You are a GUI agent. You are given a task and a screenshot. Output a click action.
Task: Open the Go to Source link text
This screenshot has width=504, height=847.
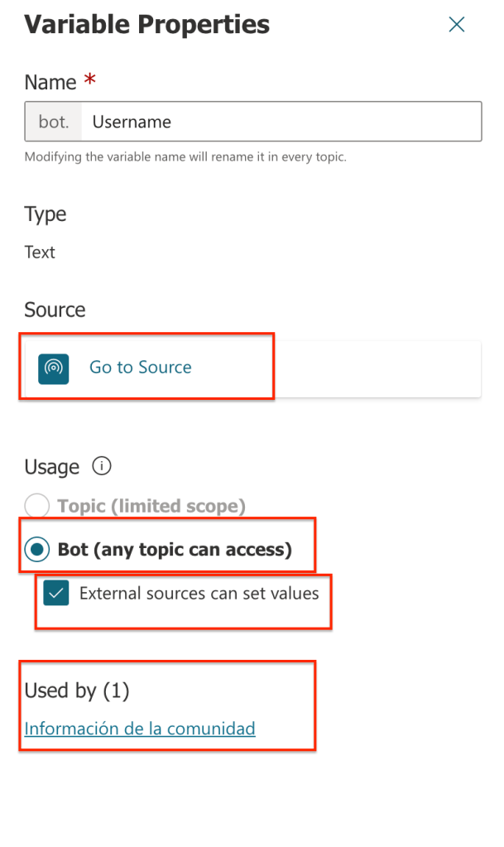pyautogui.click(x=140, y=368)
